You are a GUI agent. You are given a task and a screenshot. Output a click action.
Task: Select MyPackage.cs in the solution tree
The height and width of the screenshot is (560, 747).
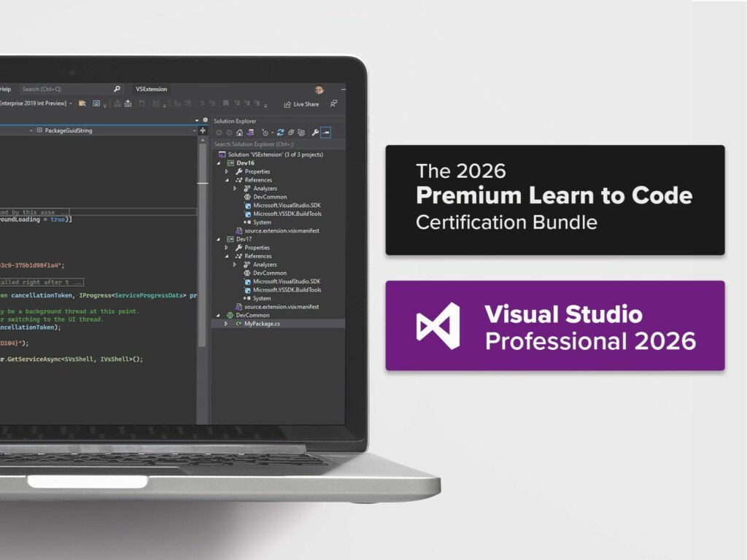[261, 324]
